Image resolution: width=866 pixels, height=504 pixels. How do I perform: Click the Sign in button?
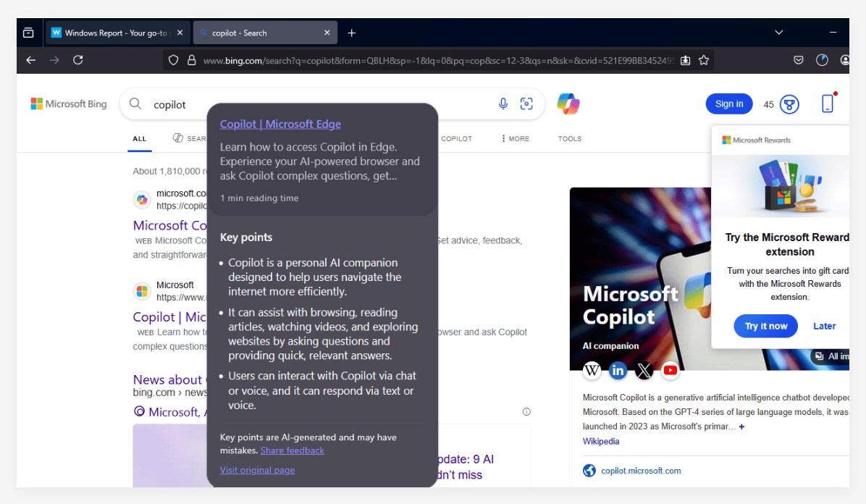[728, 104]
